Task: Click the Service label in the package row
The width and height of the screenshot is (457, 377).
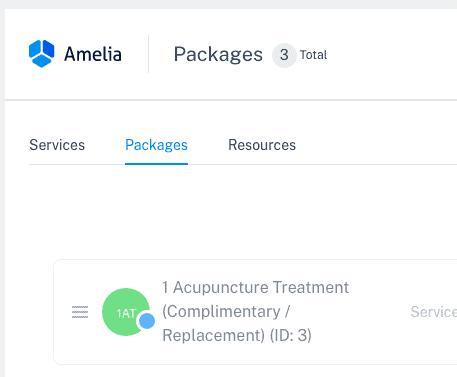Action: click(434, 312)
